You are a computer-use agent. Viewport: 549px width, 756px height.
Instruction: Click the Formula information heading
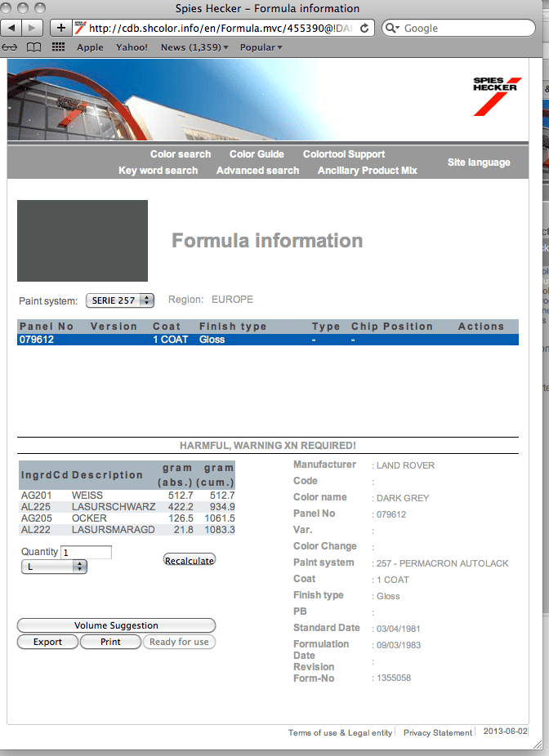(x=267, y=241)
